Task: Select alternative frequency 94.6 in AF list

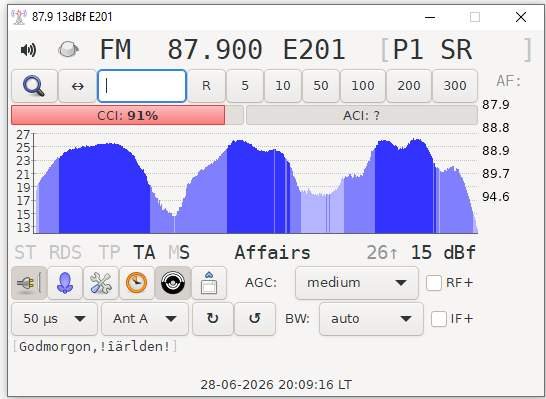Action: [x=496, y=197]
